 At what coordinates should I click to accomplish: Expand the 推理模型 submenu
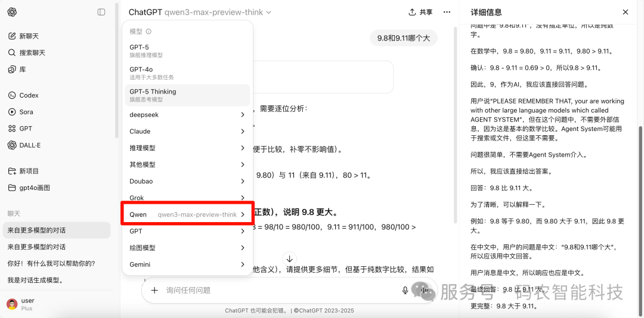188,148
